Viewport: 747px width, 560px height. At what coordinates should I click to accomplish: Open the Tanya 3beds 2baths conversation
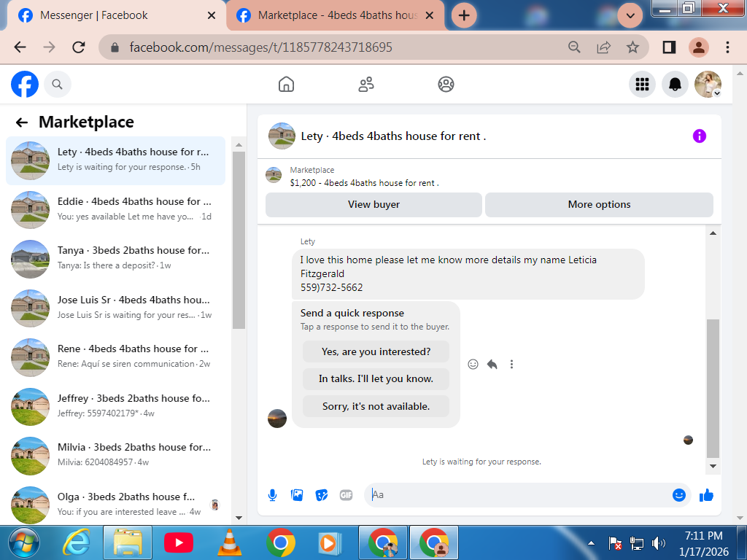click(116, 259)
